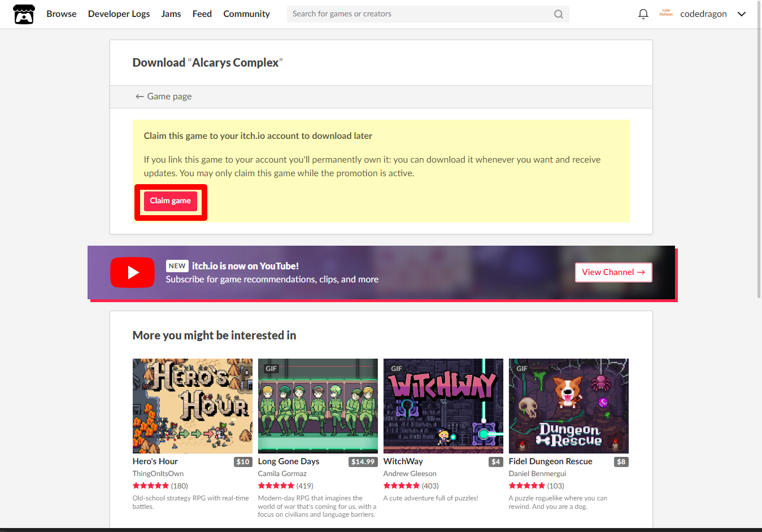Click 'Subscribe for game recommendations' text
Image resolution: width=762 pixels, height=532 pixels.
tap(272, 280)
